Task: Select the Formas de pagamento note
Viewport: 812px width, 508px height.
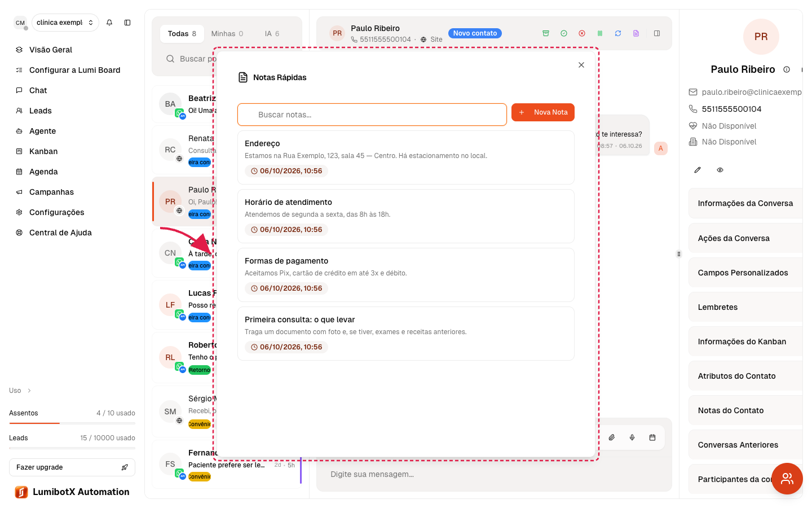Action: [406, 275]
